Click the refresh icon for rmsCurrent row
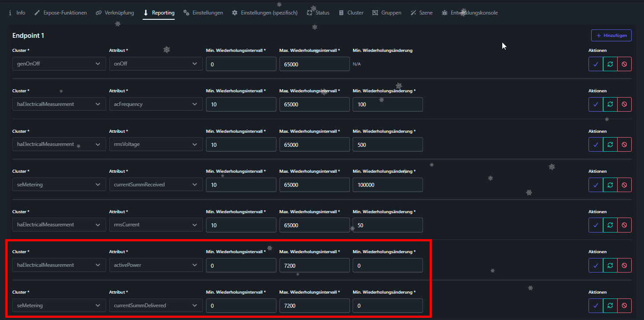This screenshot has height=320, width=644. coord(610,225)
